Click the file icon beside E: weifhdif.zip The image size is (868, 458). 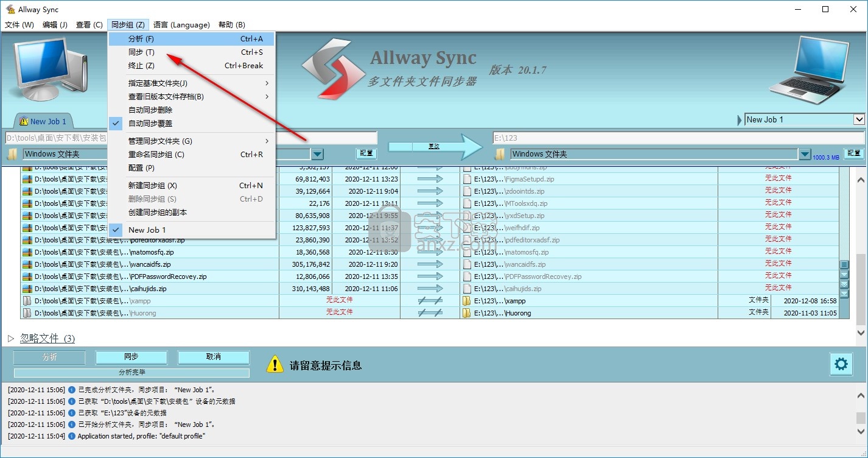tap(467, 228)
